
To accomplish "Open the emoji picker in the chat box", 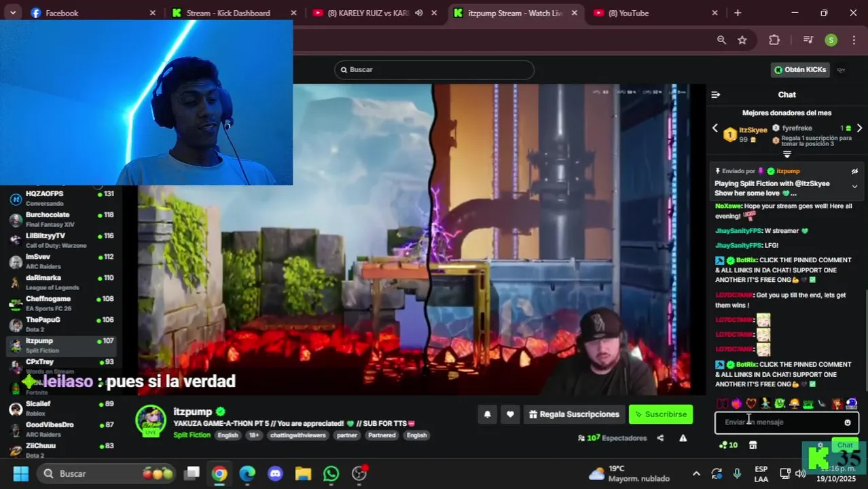I will pos(848,422).
